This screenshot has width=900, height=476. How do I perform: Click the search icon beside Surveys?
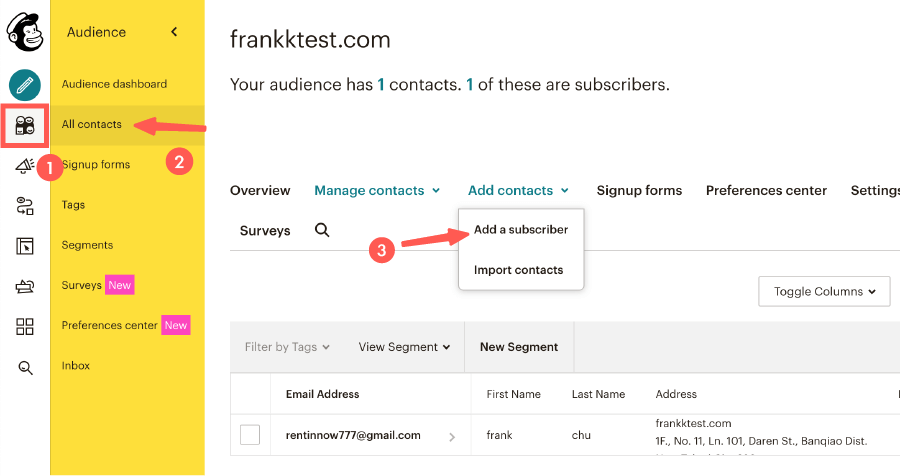pyautogui.click(x=322, y=230)
